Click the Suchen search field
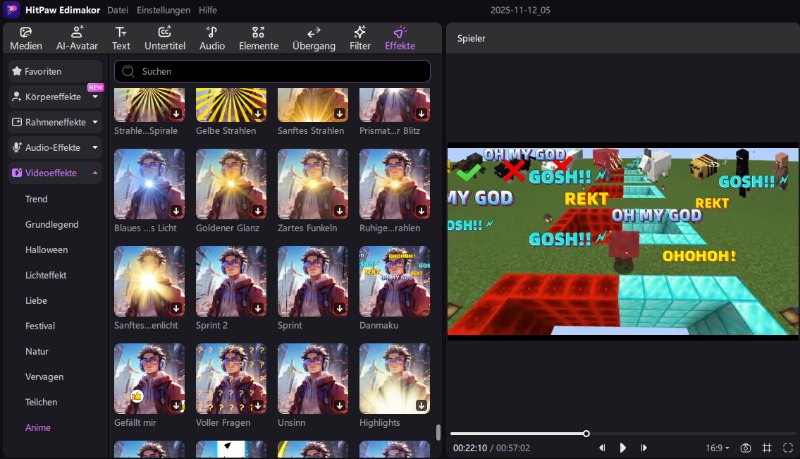The height and width of the screenshot is (459, 800). click(x=272, y=71)
